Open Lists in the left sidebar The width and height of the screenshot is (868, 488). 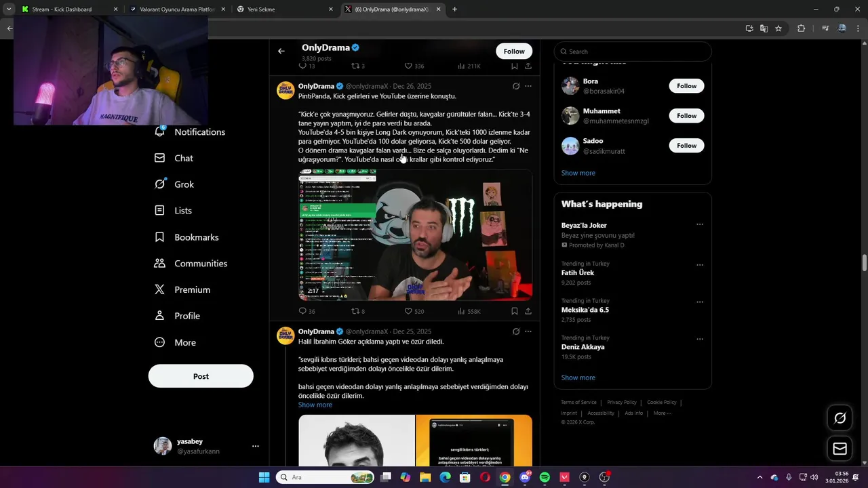tap(174, 211)
